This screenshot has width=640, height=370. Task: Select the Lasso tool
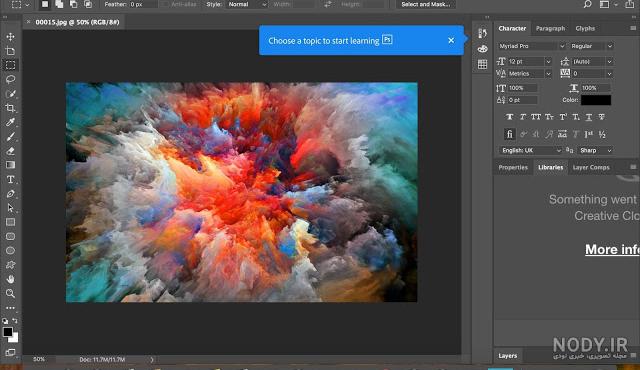point(11,79)
